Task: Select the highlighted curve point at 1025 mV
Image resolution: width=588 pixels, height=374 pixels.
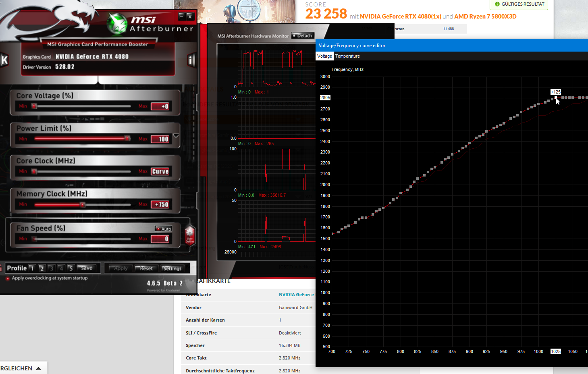Action: pos(556,98)
